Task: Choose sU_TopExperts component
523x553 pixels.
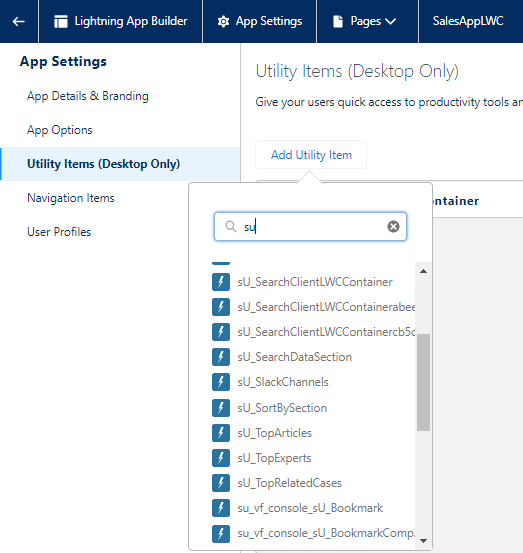Action: pyautogui.click(x=274, y=458)
